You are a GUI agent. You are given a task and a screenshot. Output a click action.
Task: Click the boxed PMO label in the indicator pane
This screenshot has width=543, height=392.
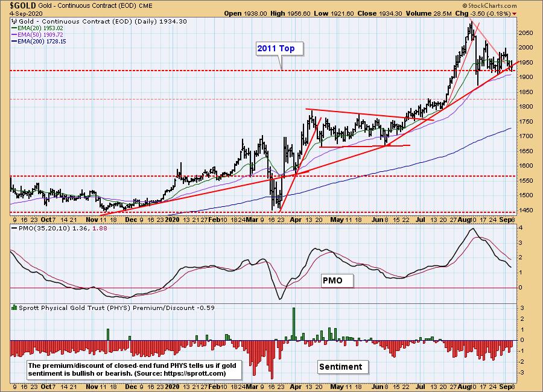click(337, 280)
